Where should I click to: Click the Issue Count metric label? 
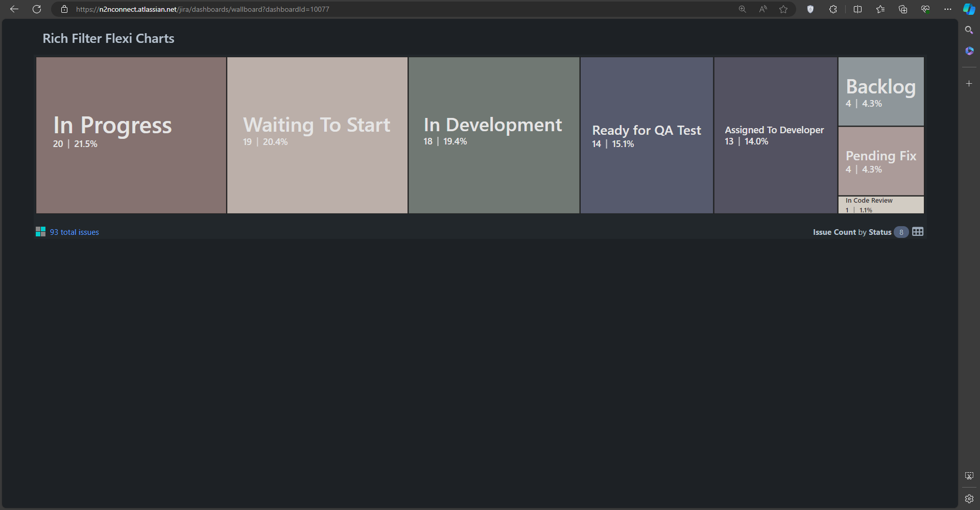834,232
